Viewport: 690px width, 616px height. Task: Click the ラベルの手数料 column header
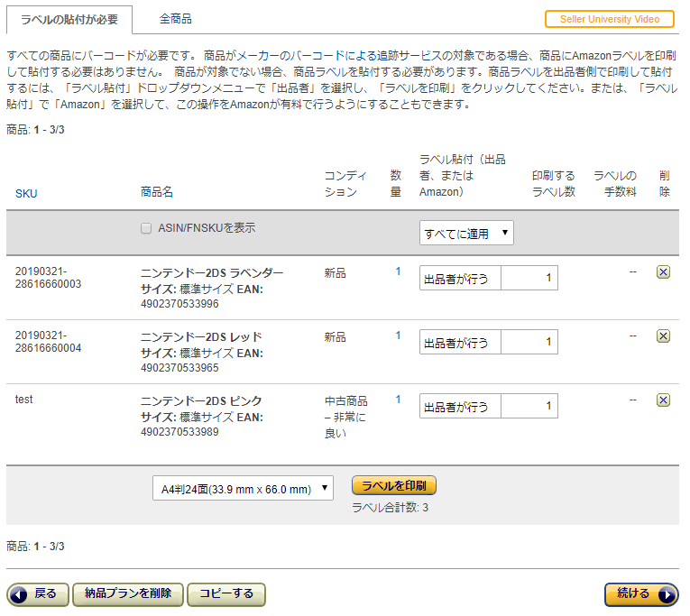615,183
